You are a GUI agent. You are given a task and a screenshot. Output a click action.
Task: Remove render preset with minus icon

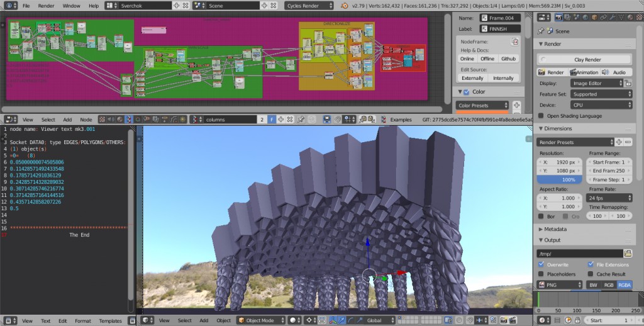pyautogui.click(x=628, y=142)
